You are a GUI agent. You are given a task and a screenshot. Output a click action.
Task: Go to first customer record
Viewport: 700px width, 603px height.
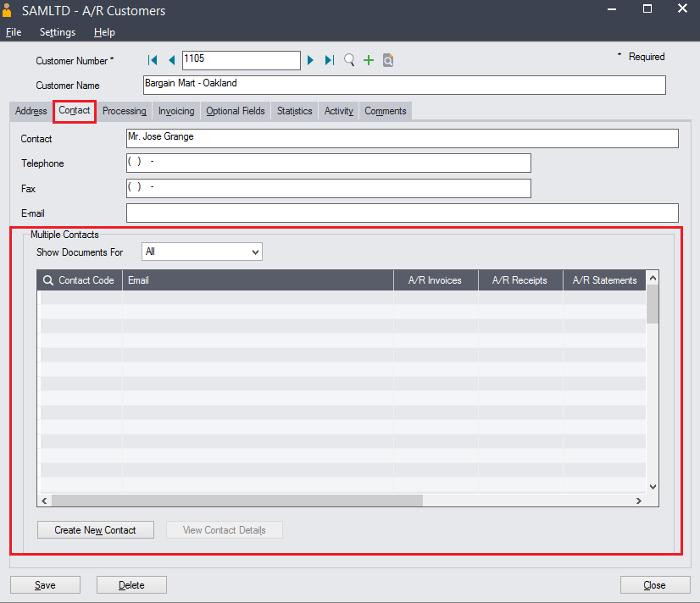pyautogui.click(x=153, y=60)
